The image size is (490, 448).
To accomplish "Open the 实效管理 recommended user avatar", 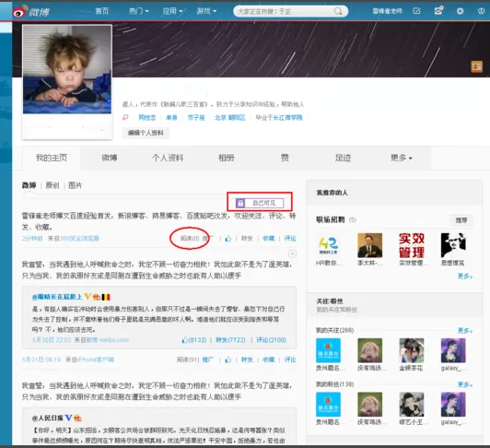I will pos(411,245).
